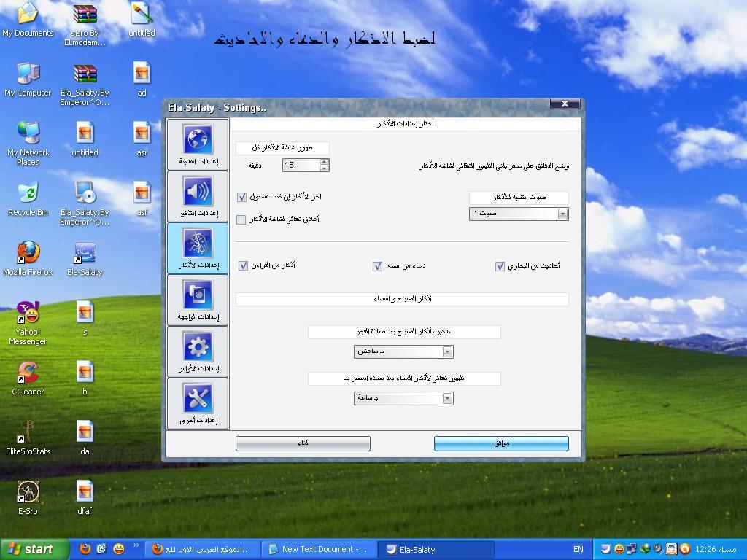
Task: Launch Yahoo Messenger from quick launch bar
Action: (x=119, y=549)
